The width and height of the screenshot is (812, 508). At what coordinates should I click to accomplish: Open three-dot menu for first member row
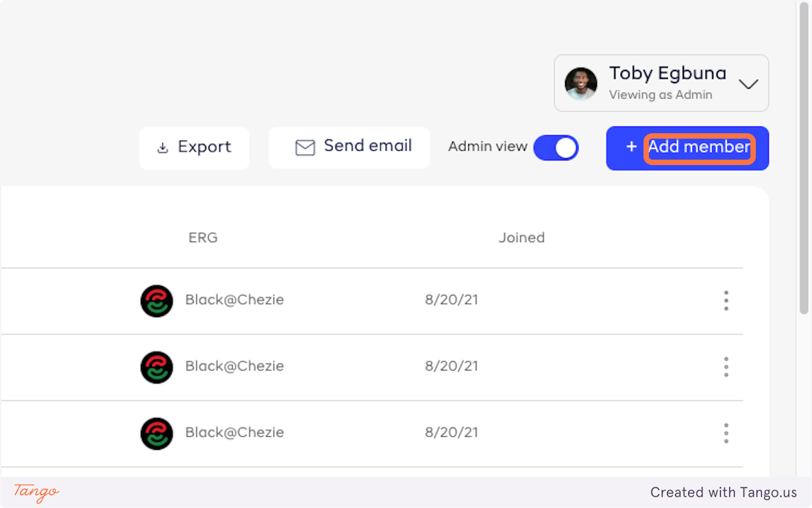point(726,300)
